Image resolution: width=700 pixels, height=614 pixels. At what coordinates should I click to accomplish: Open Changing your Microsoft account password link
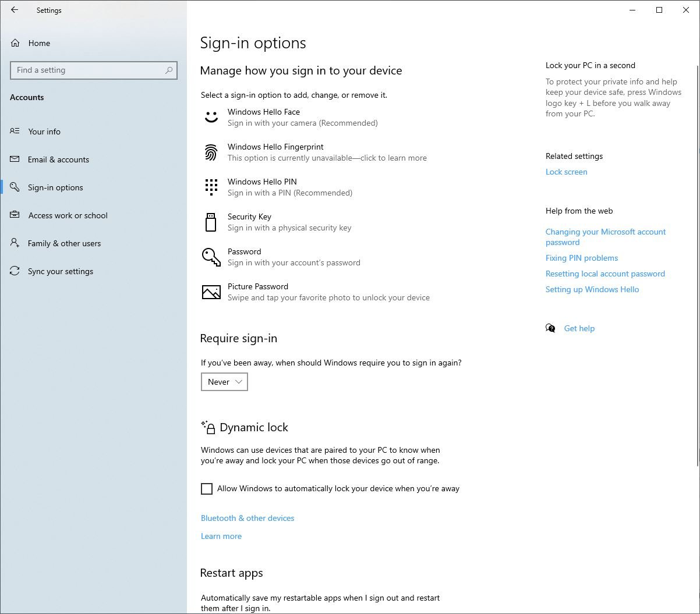606,237
